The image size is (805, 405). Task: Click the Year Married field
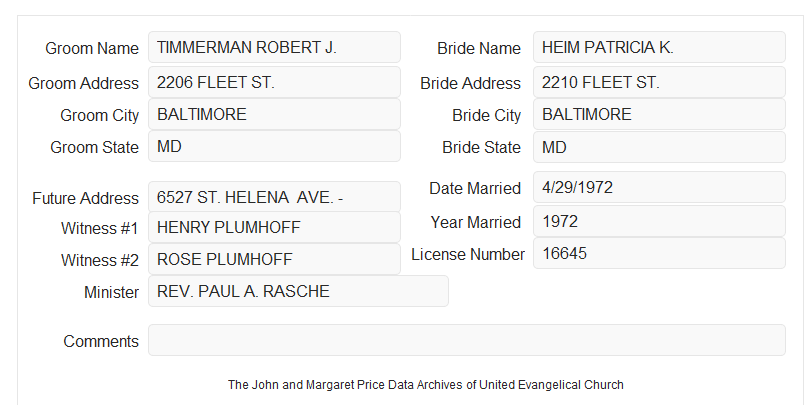click(x=659, y=221)
